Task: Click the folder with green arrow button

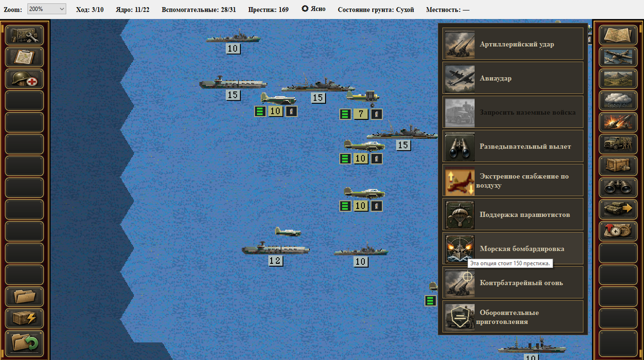Action: click(25, 342)
